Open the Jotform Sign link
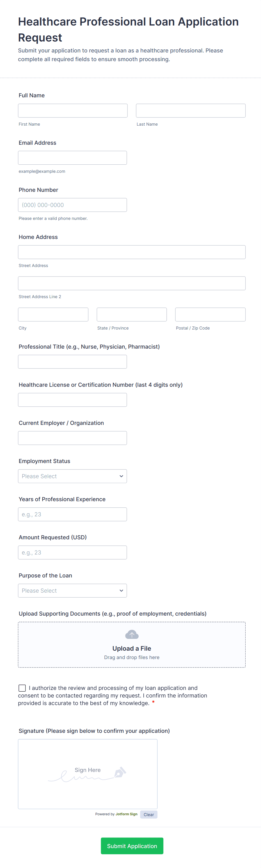Image resolution: width=261 pixels, height=868 pixels. [127, 814]
